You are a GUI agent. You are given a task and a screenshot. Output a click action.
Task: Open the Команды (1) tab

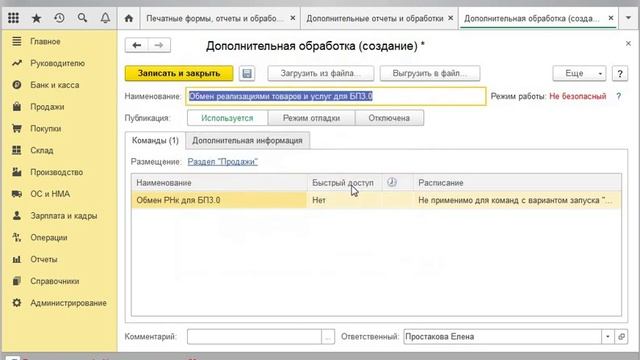[155, 140]
